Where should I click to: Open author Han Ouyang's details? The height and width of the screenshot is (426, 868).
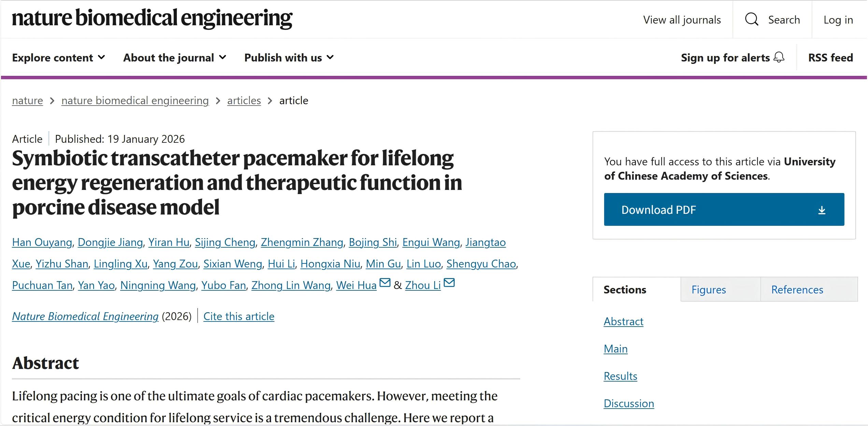(x=42, y=242)
